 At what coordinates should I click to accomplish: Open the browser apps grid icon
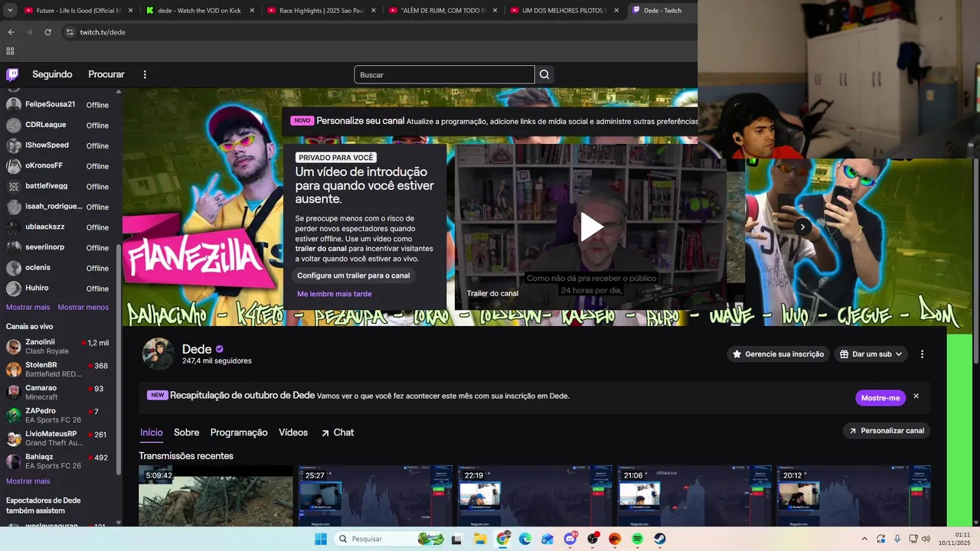coord(10,51)
